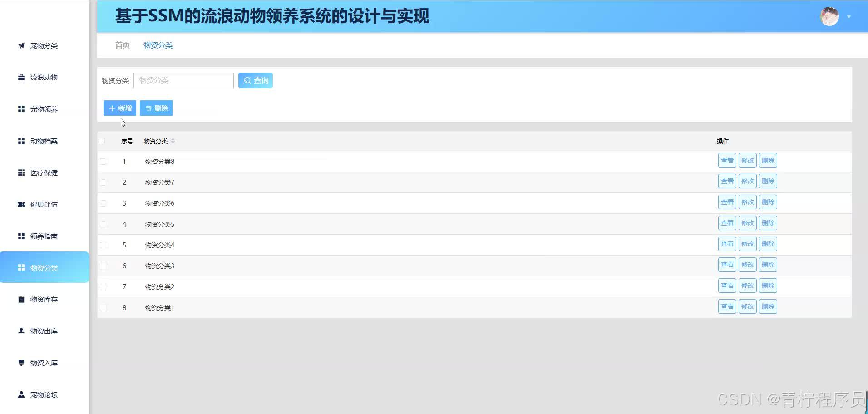Image resolution: width=868 pixels, height=414 pixels.
Task: Open 健康评估 menu item
Action: pyautogui.click(x=44, y=204)
